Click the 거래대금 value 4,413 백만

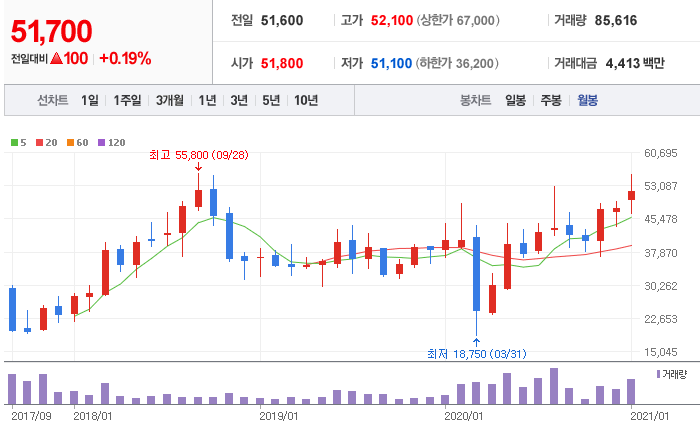click(x=635, y=63)
